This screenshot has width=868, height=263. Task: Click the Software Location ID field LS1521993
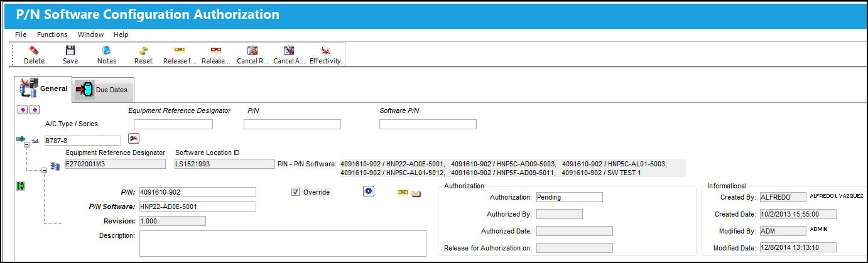pyautogui.click(x=225, y=164)
